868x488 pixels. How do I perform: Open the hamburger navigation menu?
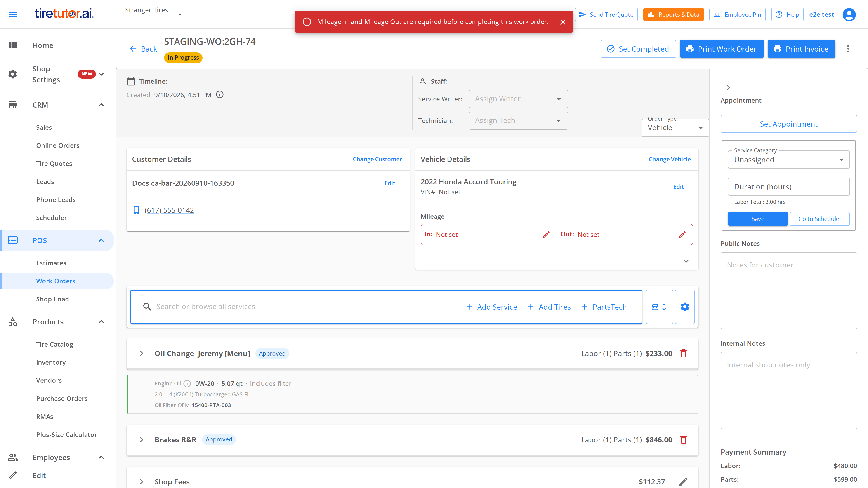click(12, 14)
